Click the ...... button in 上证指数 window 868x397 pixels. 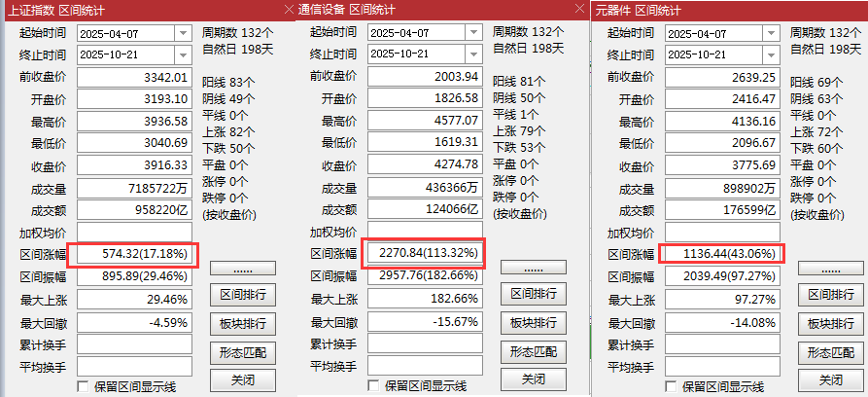pos(242,269)
